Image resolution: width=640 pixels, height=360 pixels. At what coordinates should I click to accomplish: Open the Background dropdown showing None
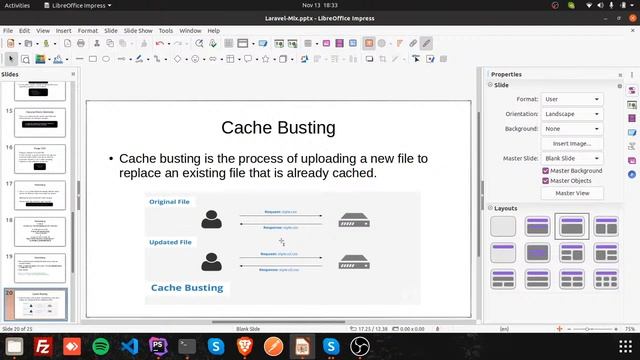(572, 129)
